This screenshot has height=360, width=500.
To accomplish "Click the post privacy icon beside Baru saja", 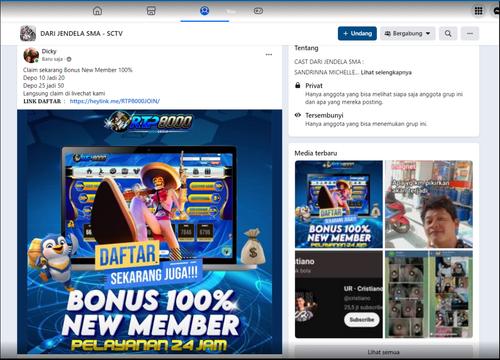I will point(69,59).
